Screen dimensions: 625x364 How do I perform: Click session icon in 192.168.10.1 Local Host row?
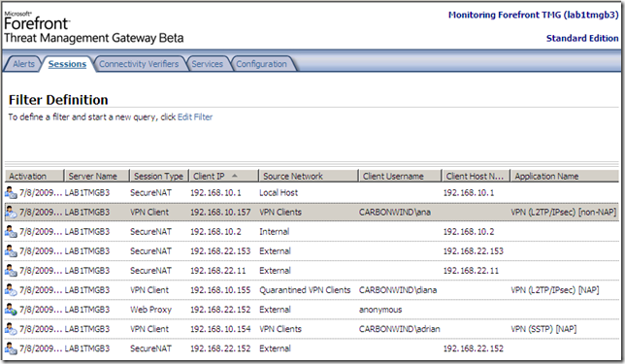[x=11, y=193]
